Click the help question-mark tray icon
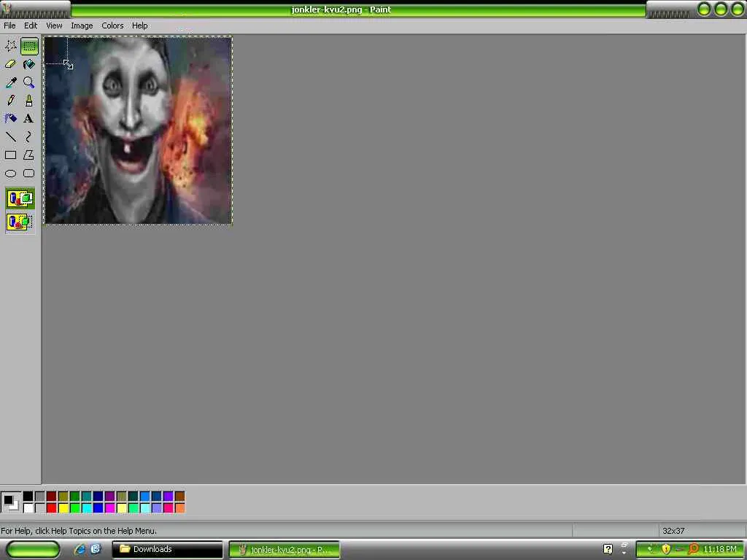Viewport: 747px width, 560px height. (x=608, y=550)
